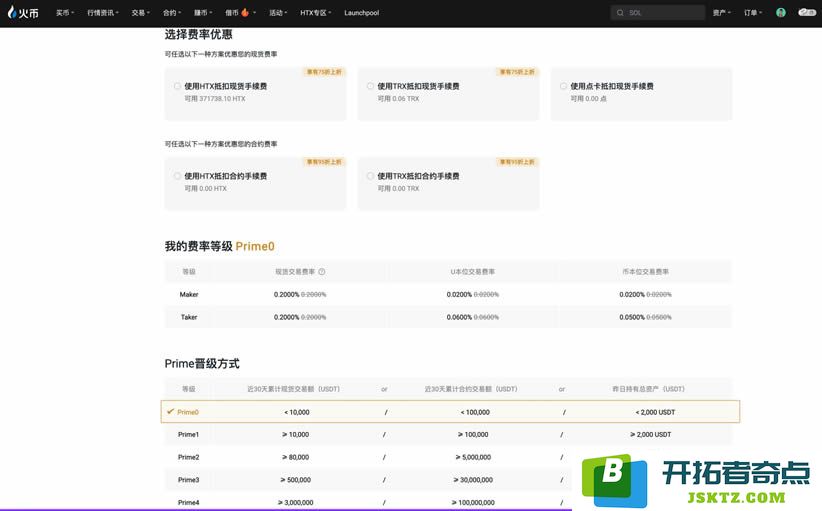Screen dimensions: 822x511
Task: Click the Huobi flame logo
Action: pos(23,13)
